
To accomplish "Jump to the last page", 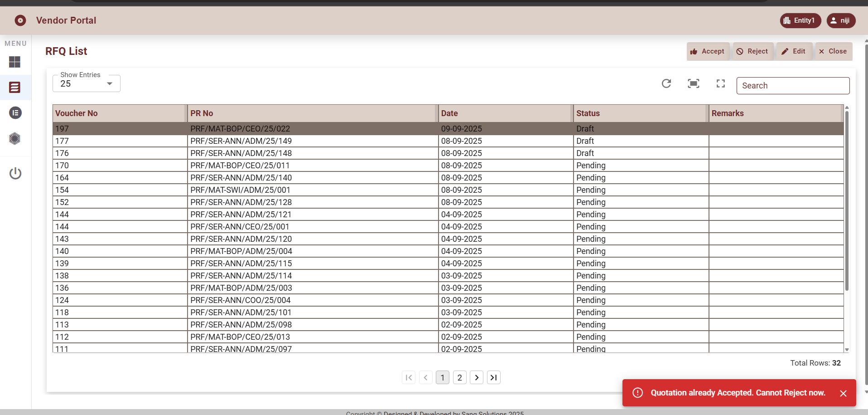I will coord(493,377).
